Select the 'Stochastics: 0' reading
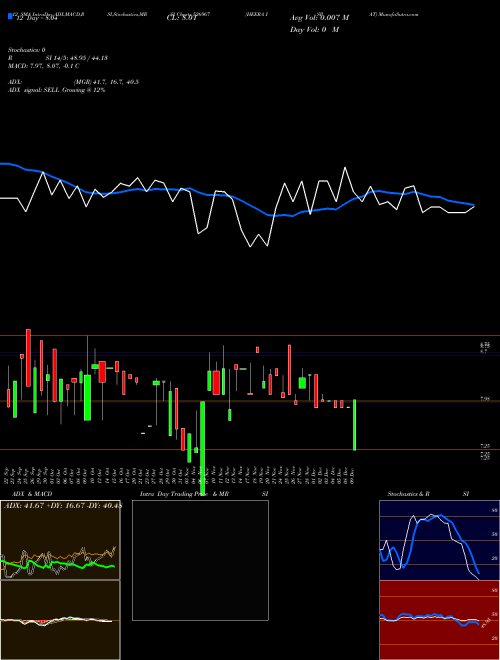The width and height of the screenshot is (500, 660). [x=27, y=50]
